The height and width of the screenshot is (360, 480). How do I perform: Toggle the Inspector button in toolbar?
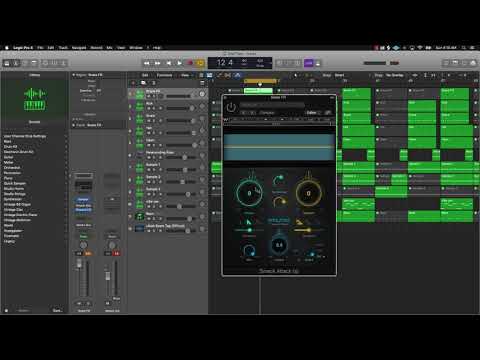(x=16, y=63)
